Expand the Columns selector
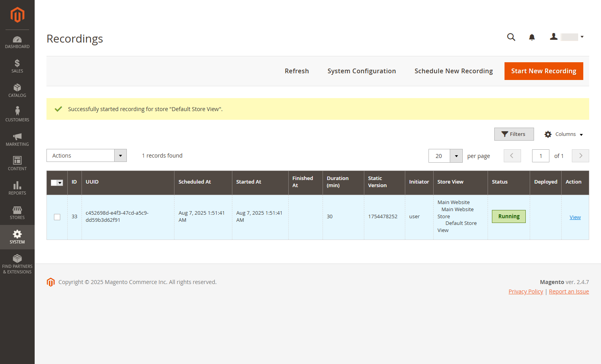The width and height of the screenshot is (601, 364). click(564, 134)
